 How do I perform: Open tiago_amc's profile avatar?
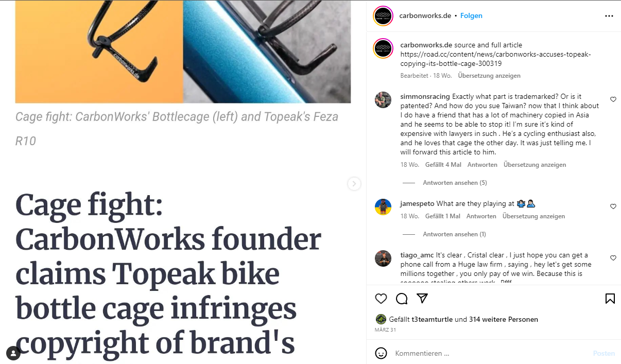[383, 258]
